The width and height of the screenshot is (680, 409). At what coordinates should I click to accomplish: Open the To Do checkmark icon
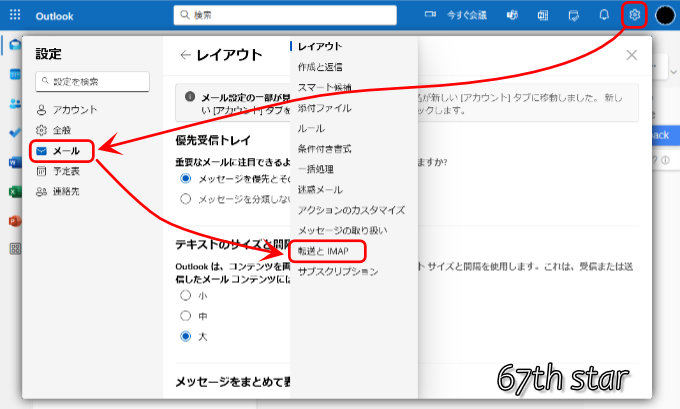(15, 133)
